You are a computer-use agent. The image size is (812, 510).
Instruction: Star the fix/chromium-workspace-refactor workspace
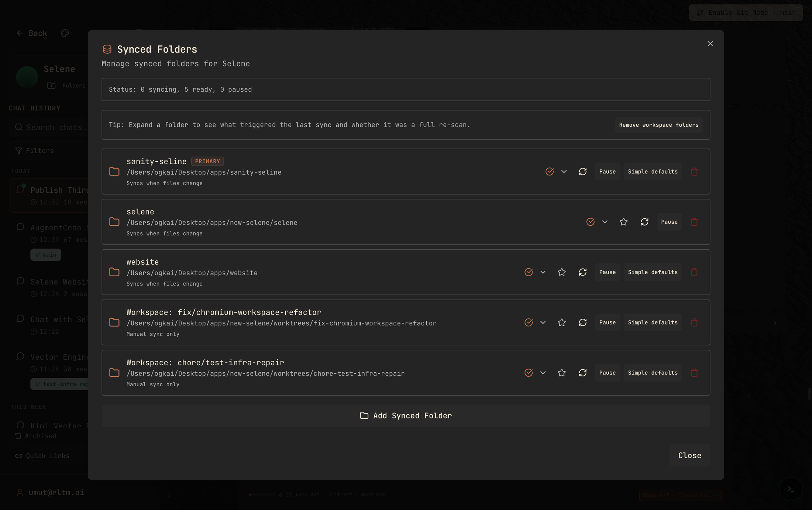pos(562,322)
